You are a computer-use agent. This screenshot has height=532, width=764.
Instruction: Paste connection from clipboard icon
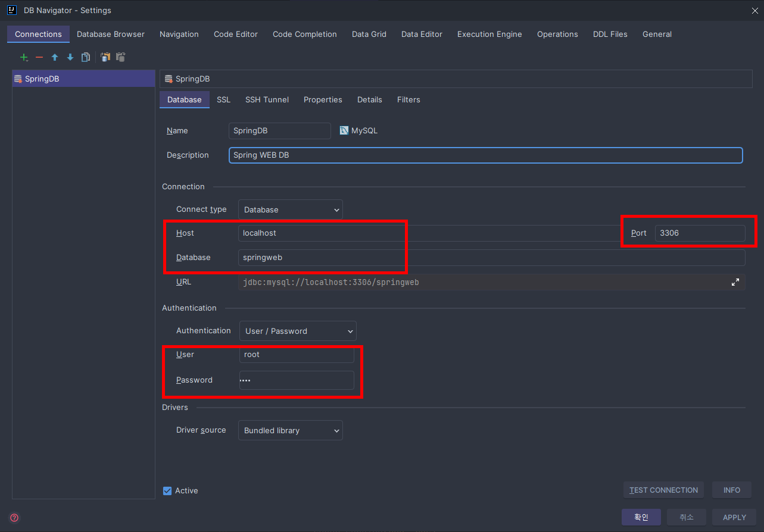(x=121, y=57)
